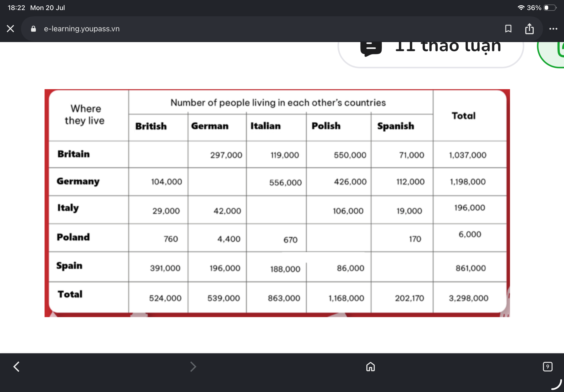Tap the bookmark icon in address bar
Image resolution: width=564 pixels, height=392 pixels.
(x=508, y=29)
